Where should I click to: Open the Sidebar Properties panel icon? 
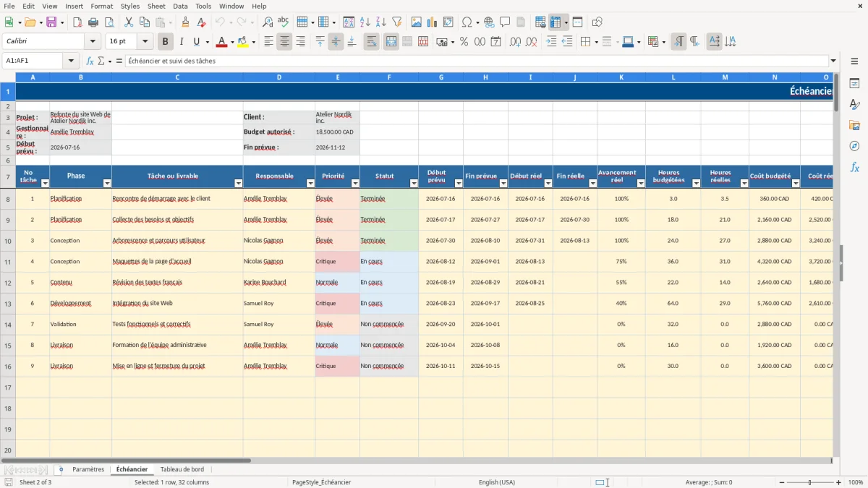[854, 84]
